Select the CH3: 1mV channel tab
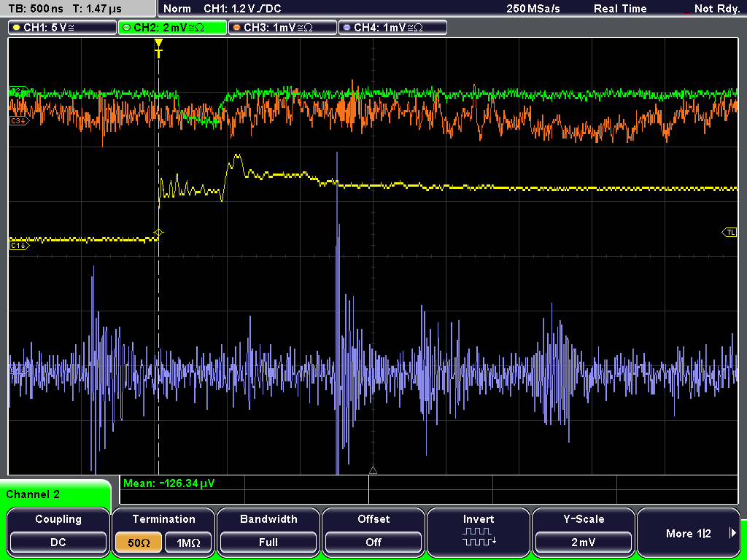This screenshot has width=747, height=560. [282, 28]
